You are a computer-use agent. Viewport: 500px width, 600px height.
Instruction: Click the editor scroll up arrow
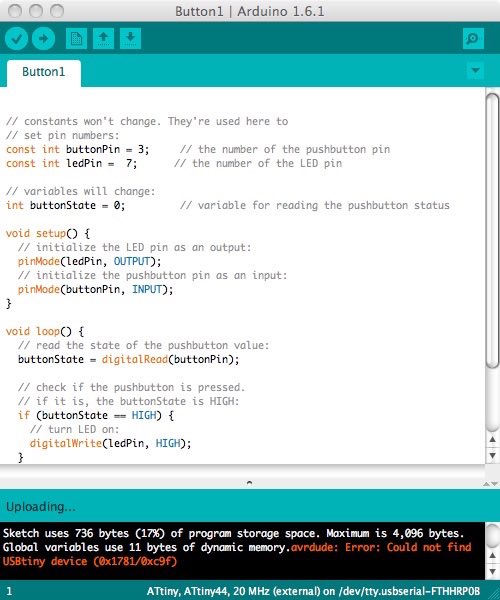493,440
